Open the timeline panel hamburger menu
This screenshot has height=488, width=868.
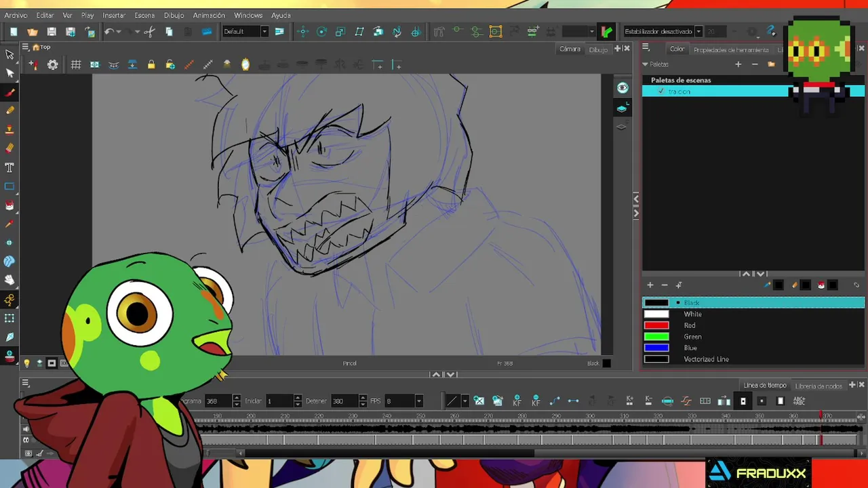coord(25,384)
